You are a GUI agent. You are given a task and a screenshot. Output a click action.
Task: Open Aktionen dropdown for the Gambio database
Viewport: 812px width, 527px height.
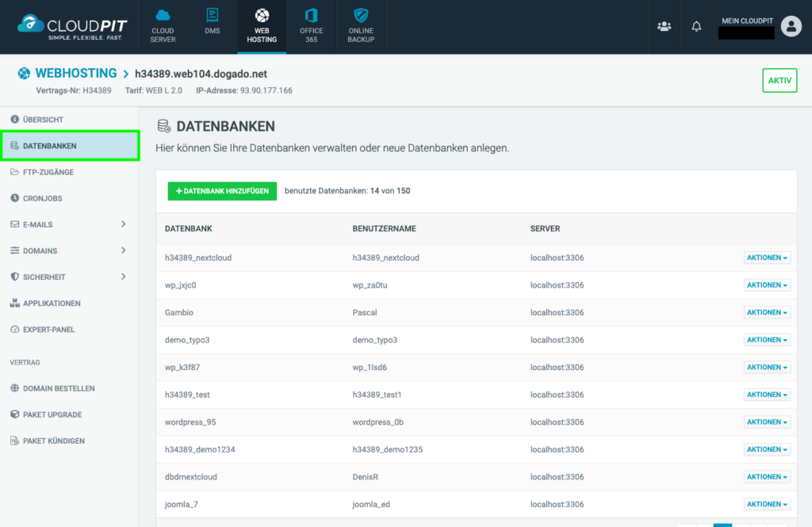pyautogui.click(x=766, y=312)
